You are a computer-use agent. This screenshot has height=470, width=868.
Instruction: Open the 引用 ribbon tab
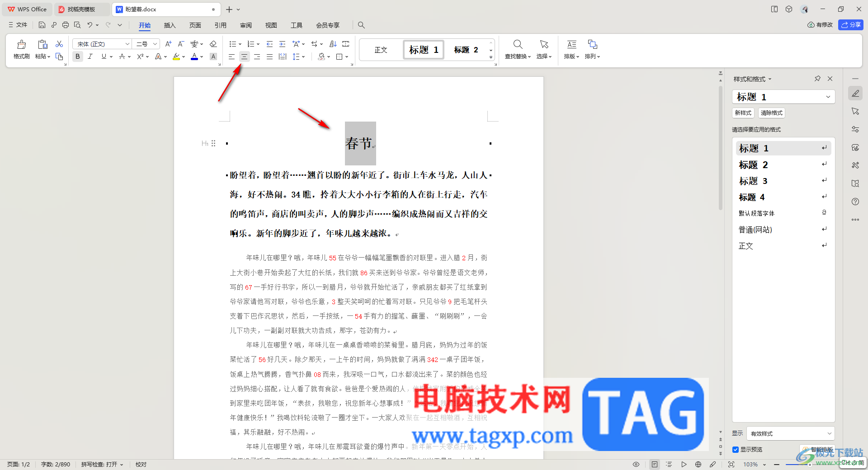tap(221, 25)
